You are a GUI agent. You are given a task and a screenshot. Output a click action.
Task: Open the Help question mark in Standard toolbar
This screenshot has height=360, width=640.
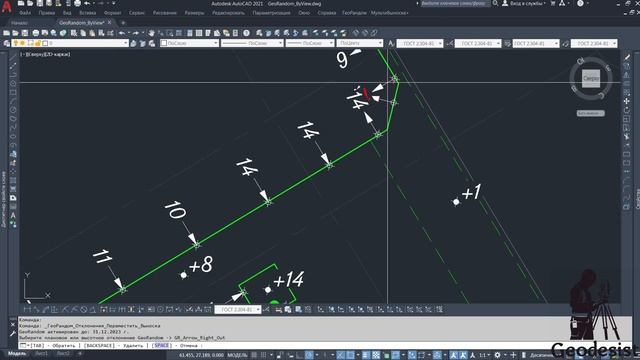point(246,33)
